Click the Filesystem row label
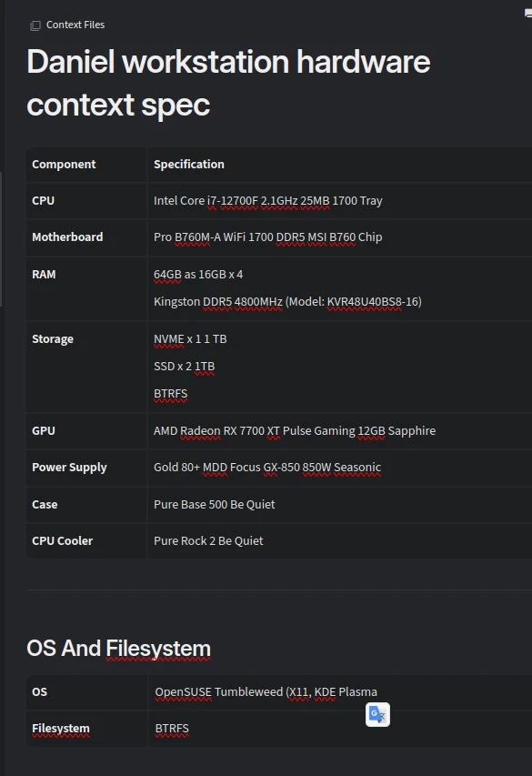 click(60, 728)
